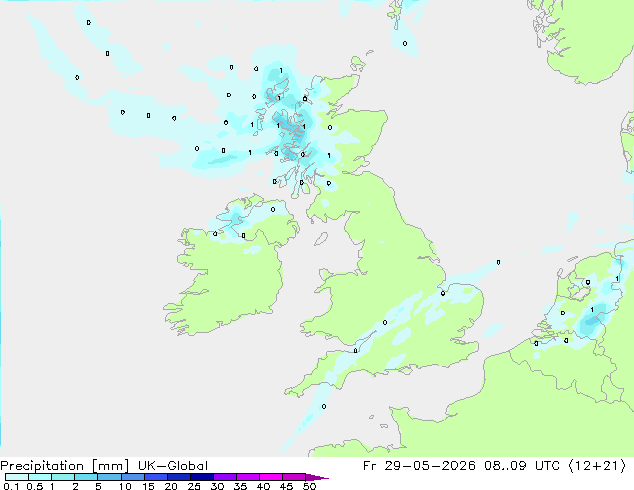Click the 2 to 5 mm legend swatch

point(86,477)
